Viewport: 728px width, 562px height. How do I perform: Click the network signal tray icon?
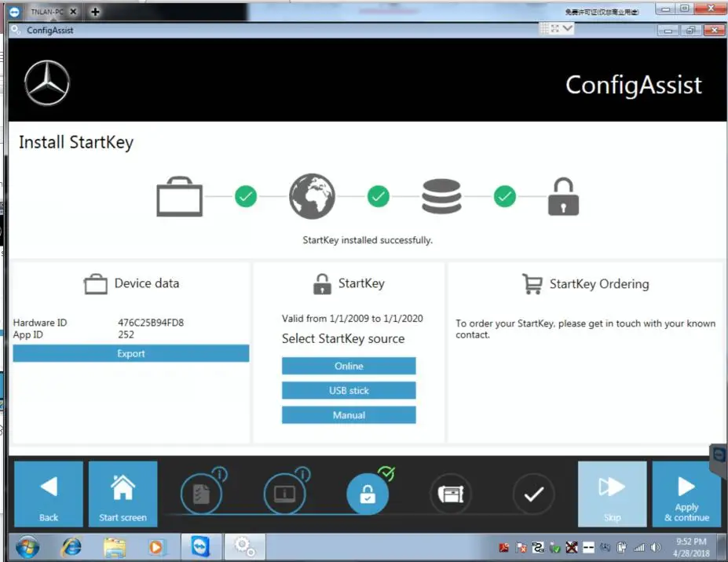point(639,548)
